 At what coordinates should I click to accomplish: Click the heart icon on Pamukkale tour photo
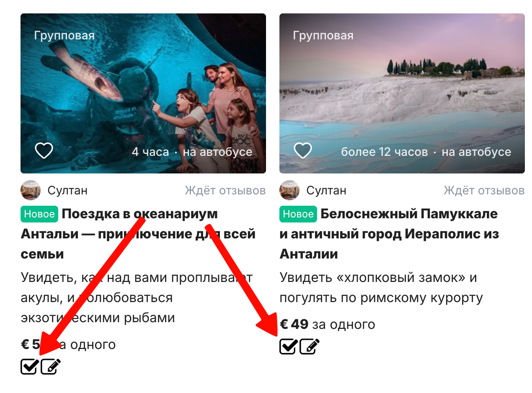(x=302, y=150)
